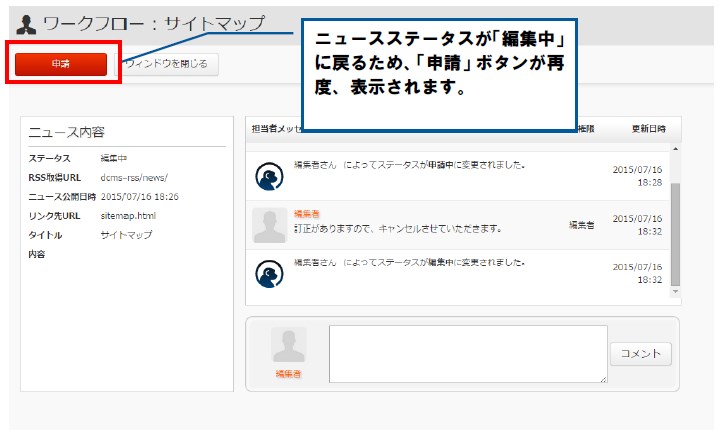Click the grey avatar beside the cancel message
719x434 pixels.
click(270, 225)
